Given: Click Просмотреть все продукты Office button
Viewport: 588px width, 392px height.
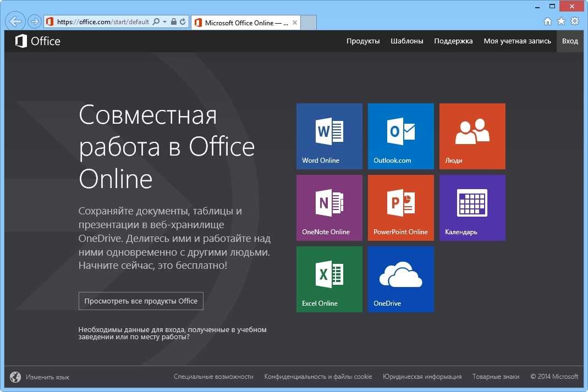Looking at the screenshot, I should coord(141,301).
